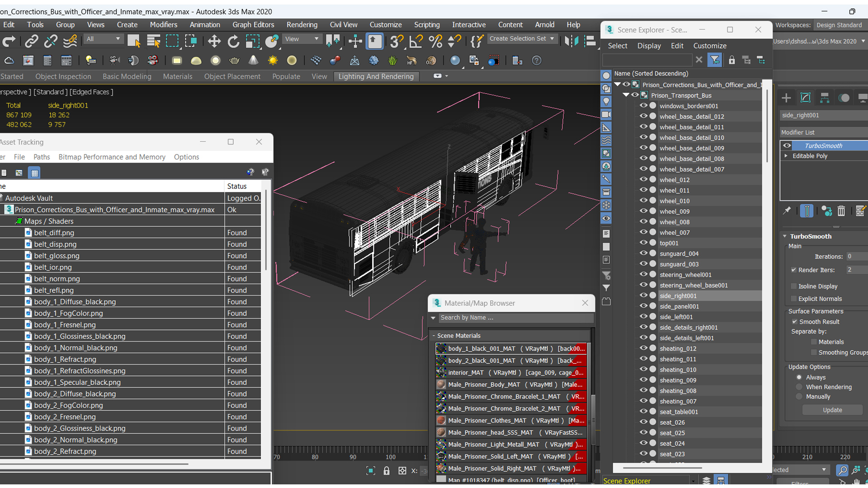This screenshot has width=868, height=488.
Task: Collapse the TurboSmooth rollout
Action: (x=785, y=236)
